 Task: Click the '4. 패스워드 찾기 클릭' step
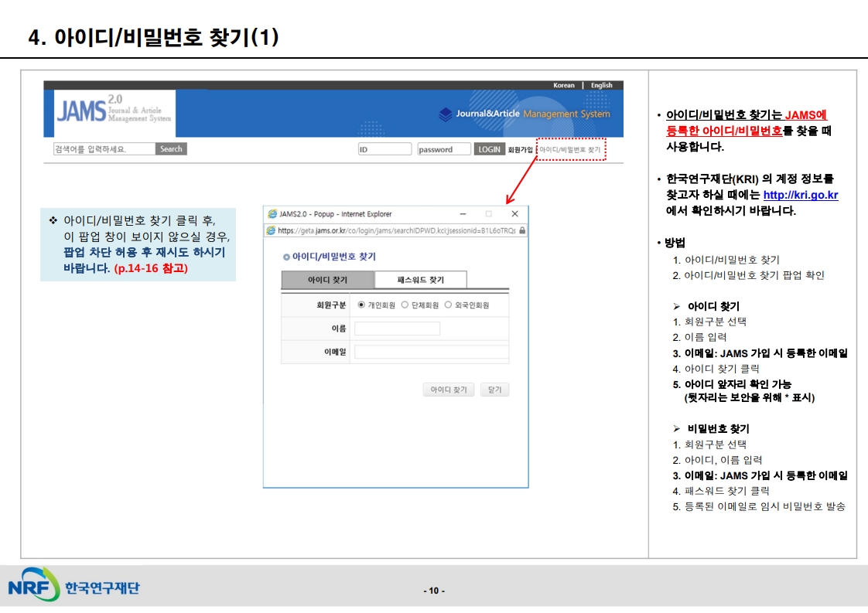(721, 492)
